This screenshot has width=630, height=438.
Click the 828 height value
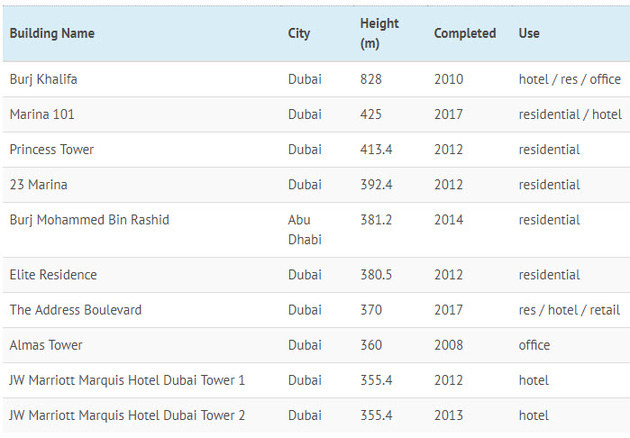click(x=371, y=79)
